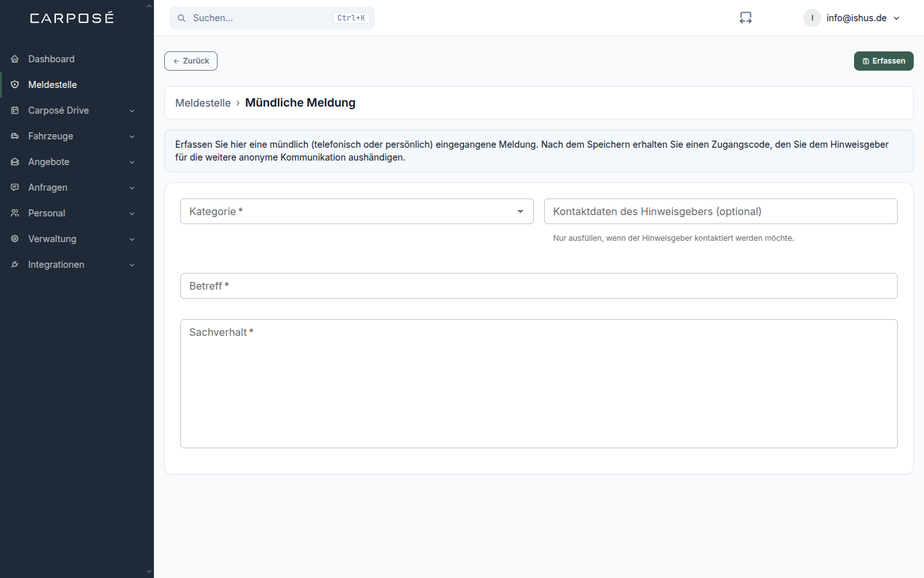
Task: Click the sidebar scroll down arrow
Action: pyautogui.click(x=150, y=572)
